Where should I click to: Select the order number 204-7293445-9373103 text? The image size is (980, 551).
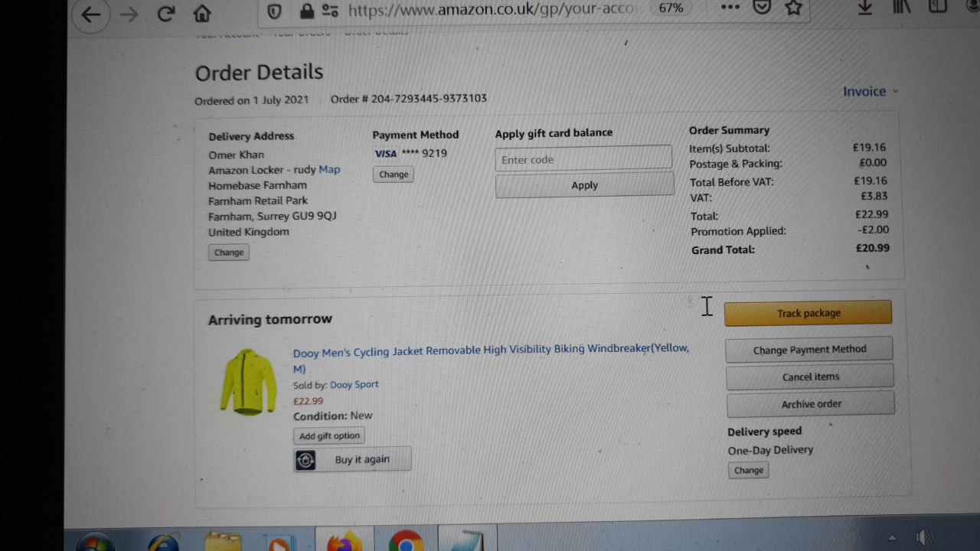click(x=427, y=98)
